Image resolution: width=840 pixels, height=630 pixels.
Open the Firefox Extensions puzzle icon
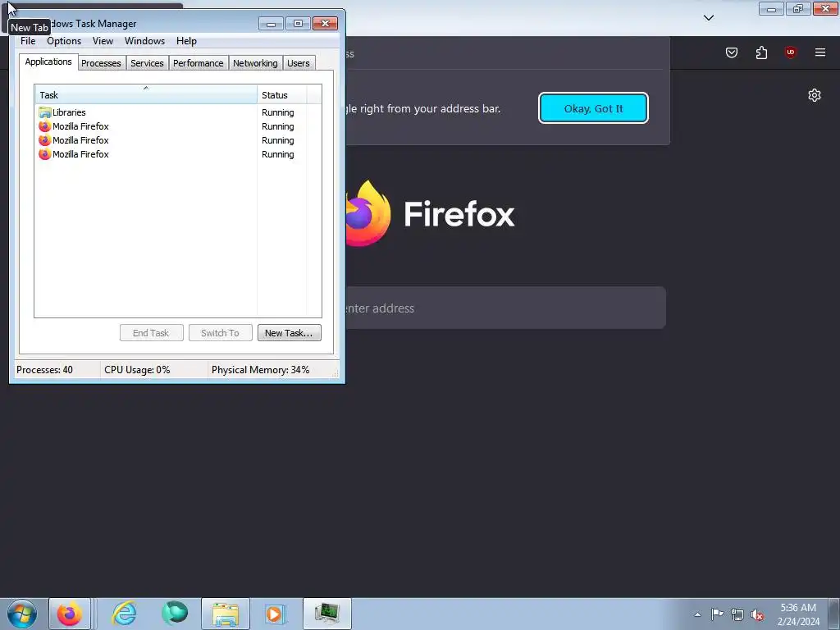click(x=761, y=52)
